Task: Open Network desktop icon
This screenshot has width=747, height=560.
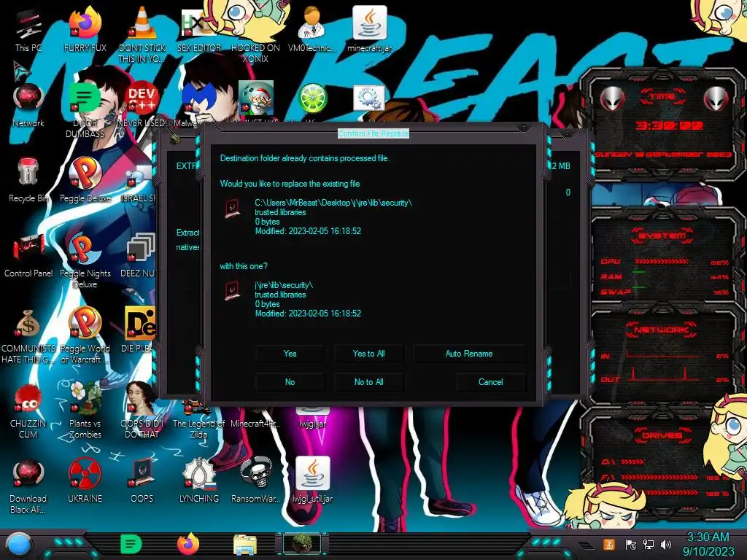Action: [28, 106]
